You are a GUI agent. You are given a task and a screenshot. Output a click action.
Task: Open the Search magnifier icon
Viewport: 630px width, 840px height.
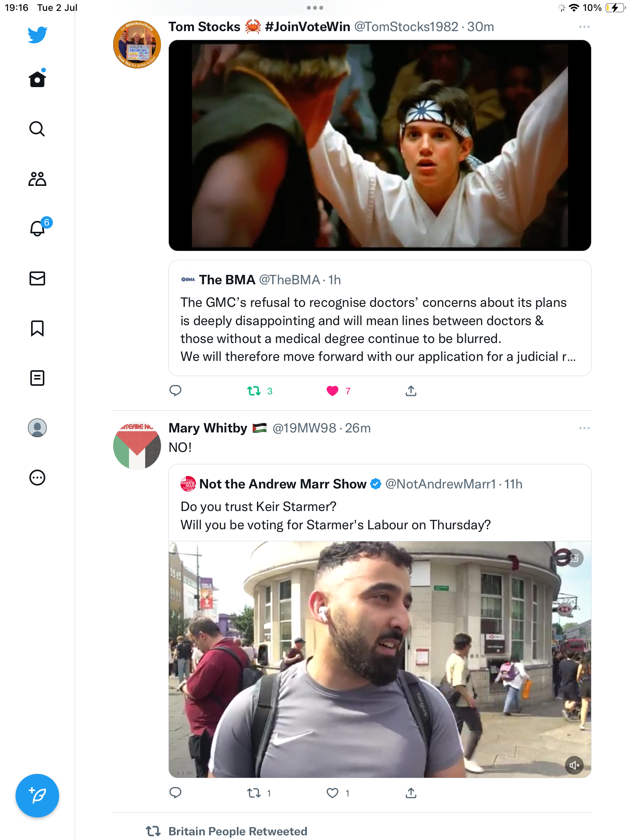pos(37,129)
